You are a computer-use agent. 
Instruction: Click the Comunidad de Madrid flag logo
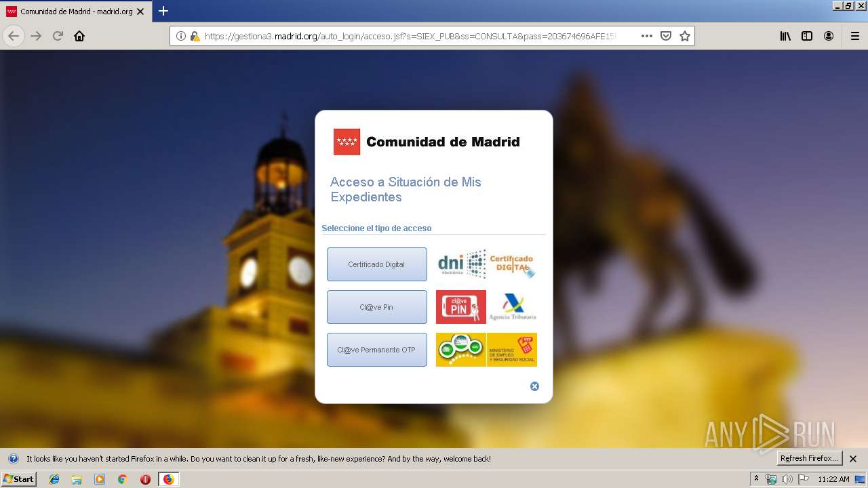pyautogui.click(x=347, y=142)
